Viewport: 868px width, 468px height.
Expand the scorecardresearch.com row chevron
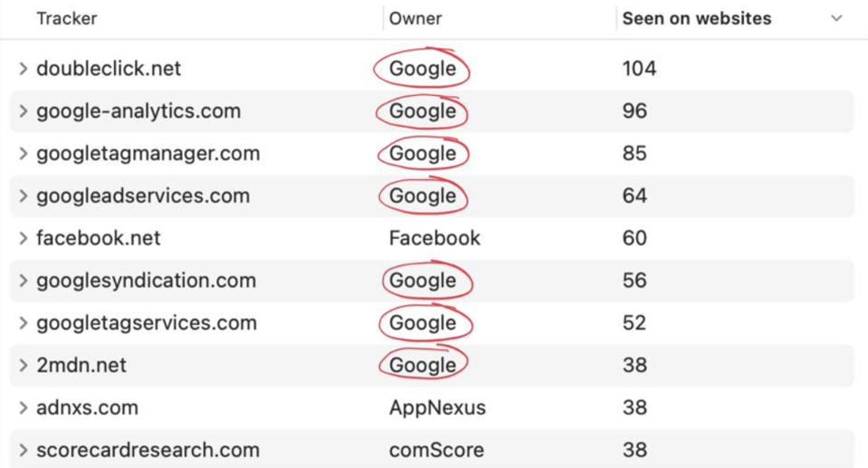click(24, 451)
